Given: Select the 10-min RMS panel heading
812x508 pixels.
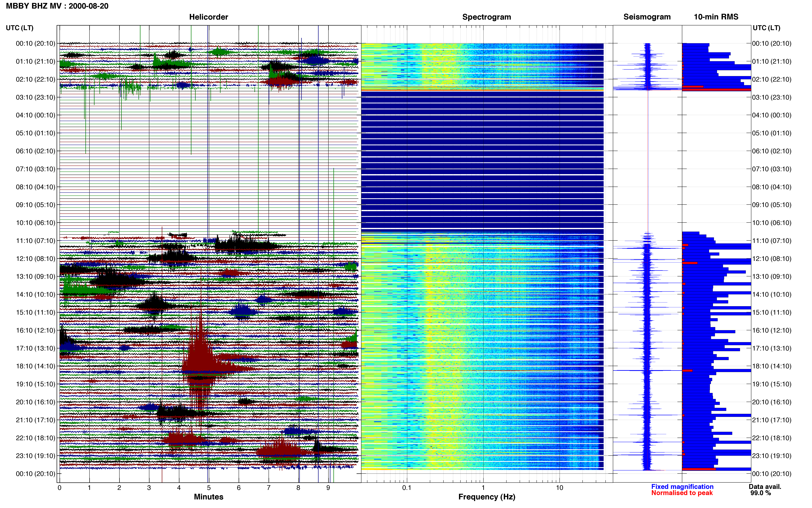Looking at the screenshot, I should [716, 17].
